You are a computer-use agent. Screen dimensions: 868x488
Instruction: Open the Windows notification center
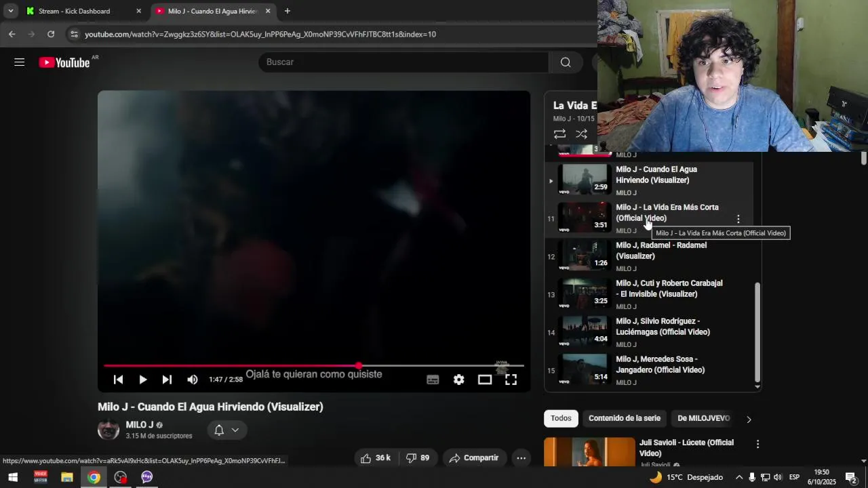coord(850,477)
